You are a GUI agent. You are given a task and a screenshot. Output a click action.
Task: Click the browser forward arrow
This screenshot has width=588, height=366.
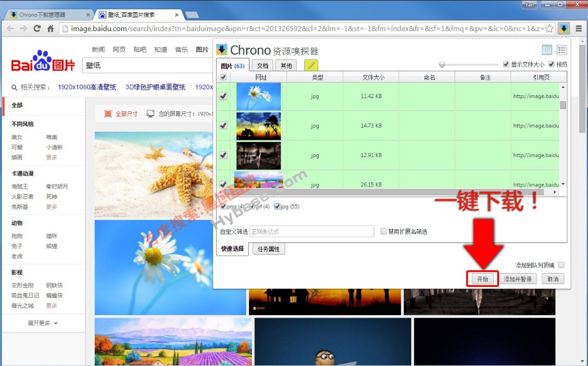click(x=23, y=28)
